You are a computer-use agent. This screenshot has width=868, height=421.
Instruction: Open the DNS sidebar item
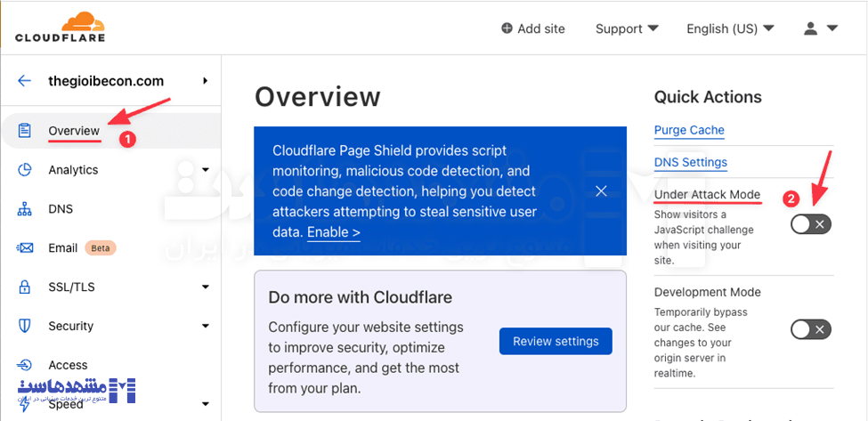61,209
